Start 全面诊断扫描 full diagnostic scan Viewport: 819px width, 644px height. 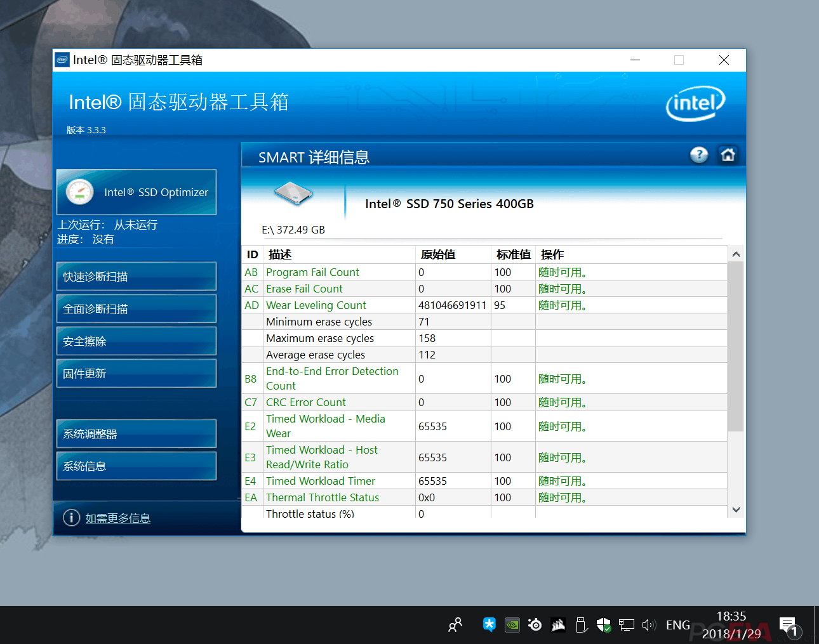pyautogui.click(x=136, y=309)
